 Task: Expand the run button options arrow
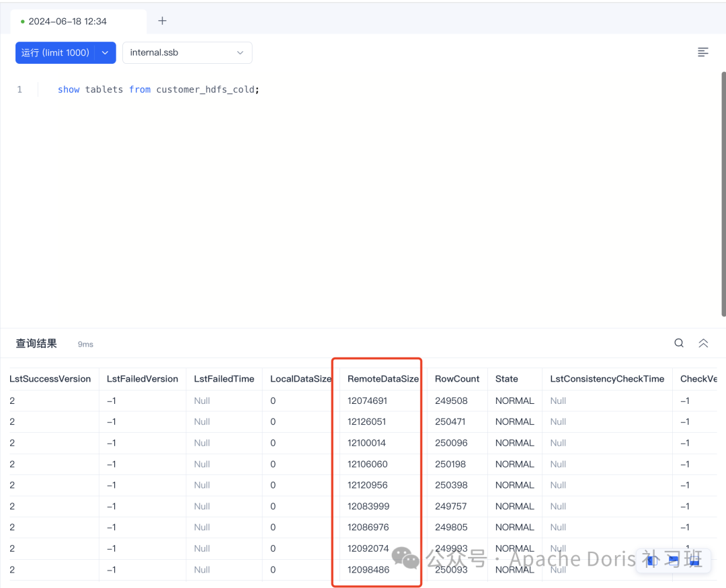105,53
